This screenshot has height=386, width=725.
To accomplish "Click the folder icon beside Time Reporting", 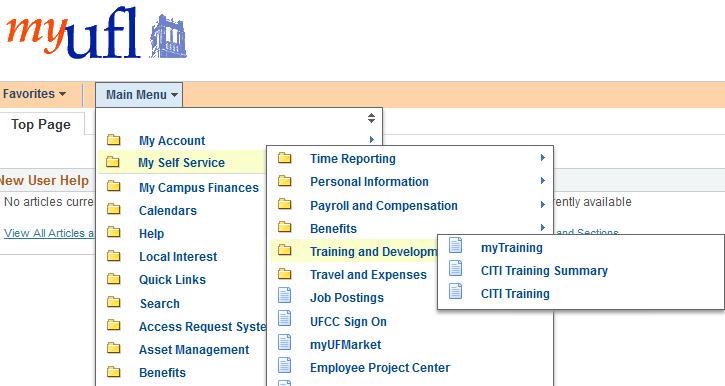I will point(285,158).
